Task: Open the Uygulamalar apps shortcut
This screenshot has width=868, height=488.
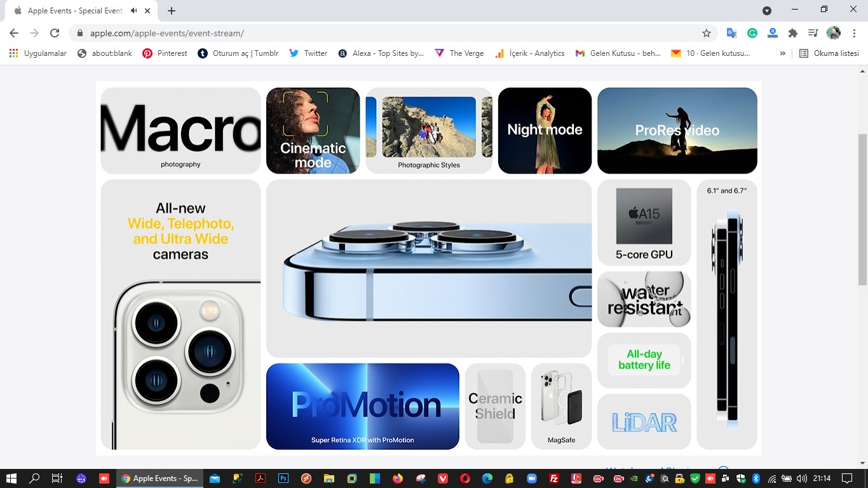Action: point(38,53)
